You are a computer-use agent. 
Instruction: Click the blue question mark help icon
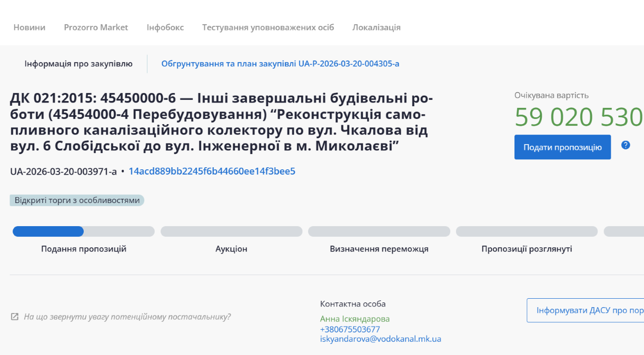tap(626, 145)
